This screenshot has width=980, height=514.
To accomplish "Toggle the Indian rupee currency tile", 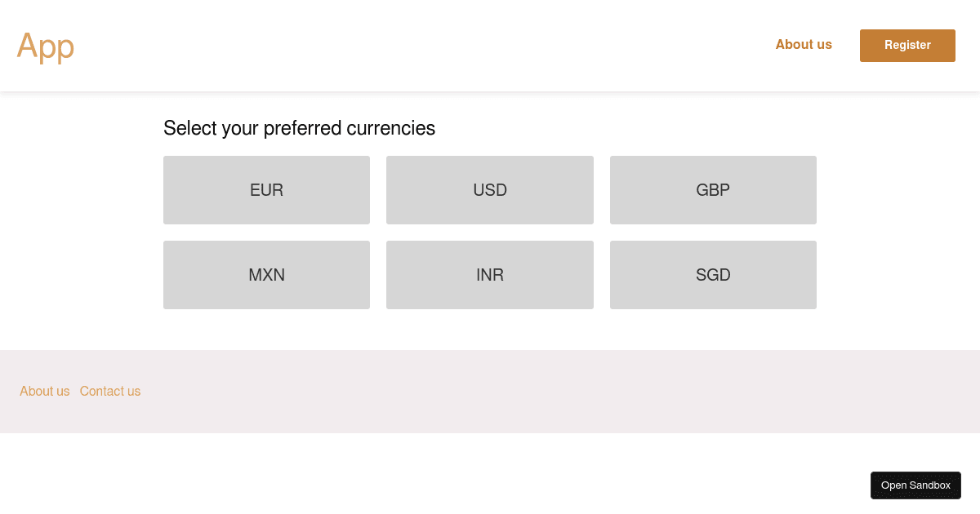I will (490, 275).
